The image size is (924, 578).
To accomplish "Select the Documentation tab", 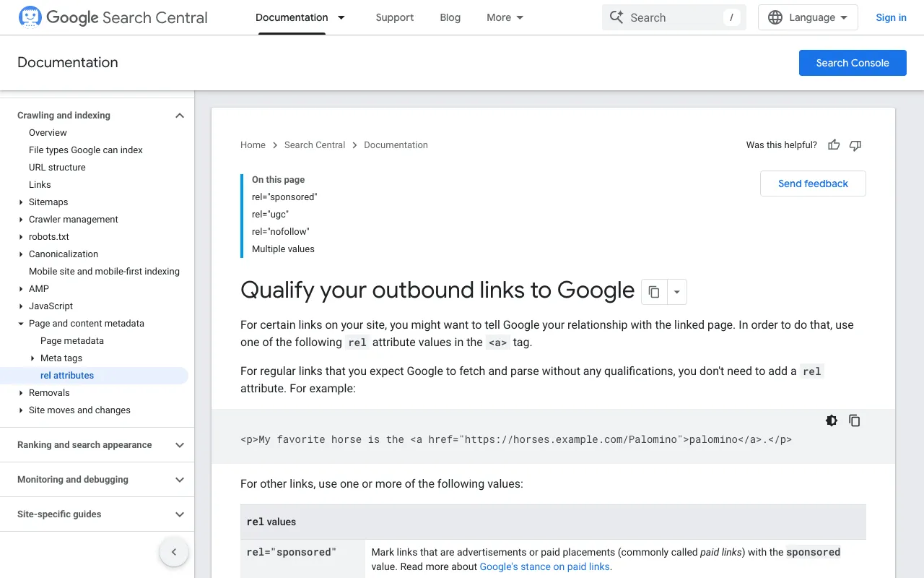I will pos(292,17).
